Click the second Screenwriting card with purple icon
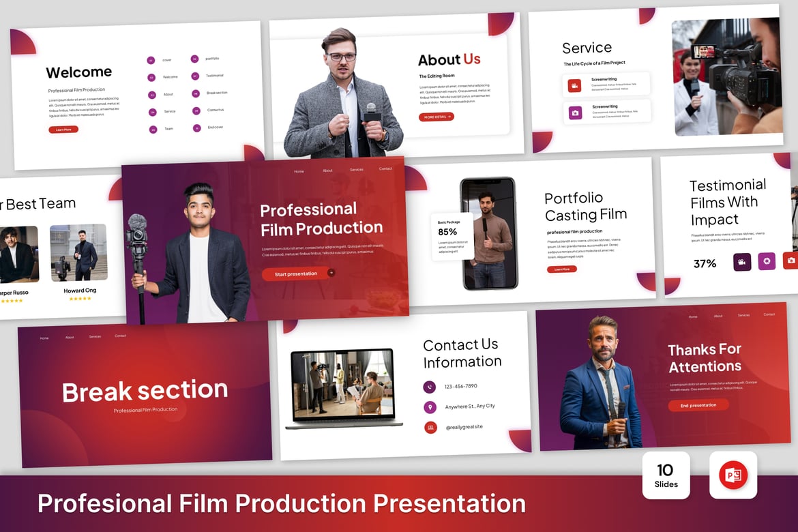This screenshot has height=532, width=798. point(606,111)
